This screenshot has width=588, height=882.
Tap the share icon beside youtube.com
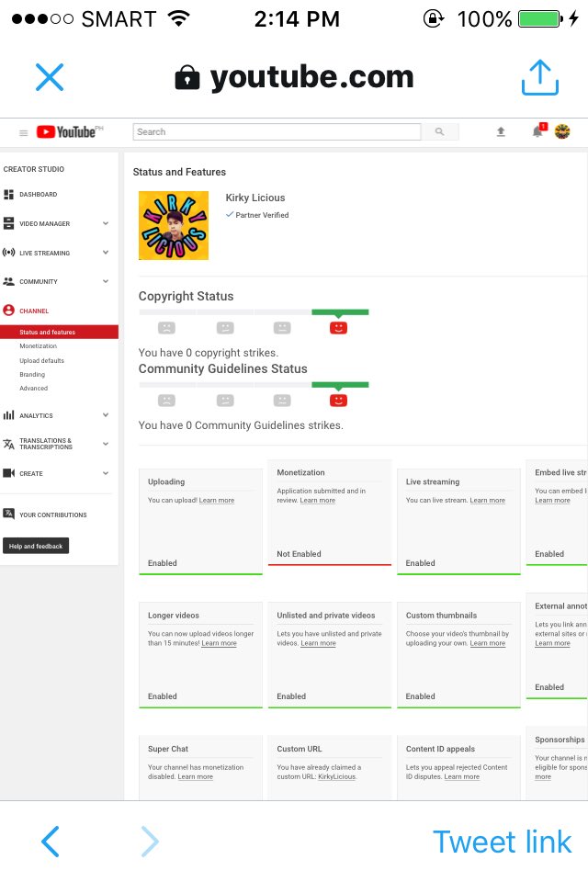click(539, 77)
